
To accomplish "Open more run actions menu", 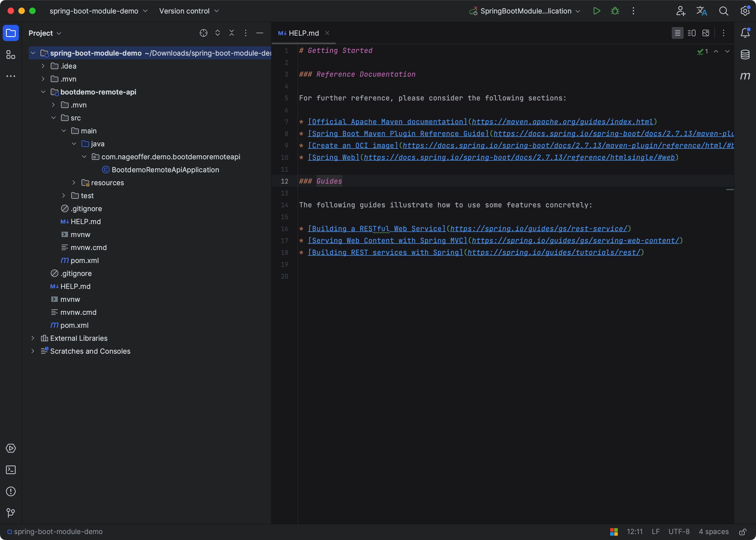I will tap(633, 11).
